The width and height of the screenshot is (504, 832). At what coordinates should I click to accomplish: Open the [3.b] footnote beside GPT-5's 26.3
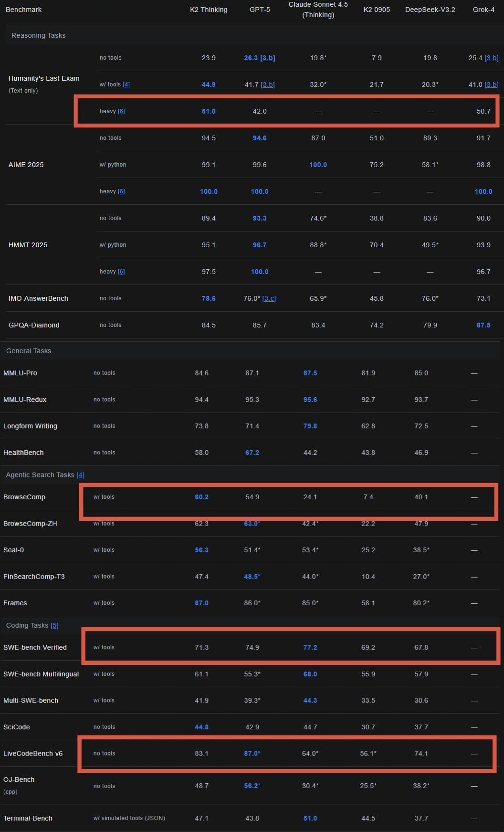point(268,58)
